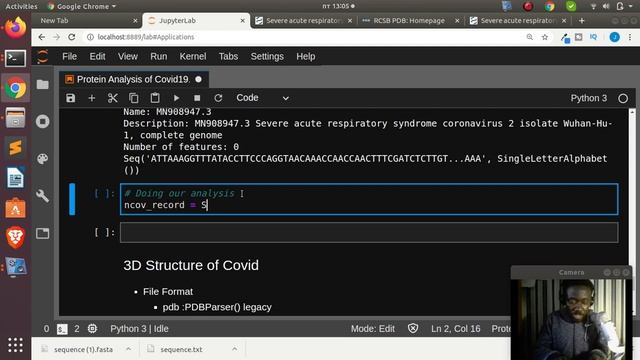Restart the kernel with the circular arrow icon

tap(218, 98)
